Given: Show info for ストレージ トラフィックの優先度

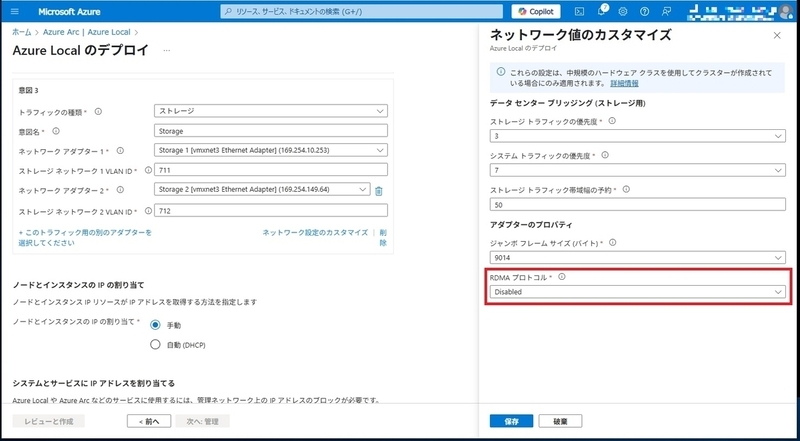Looking at the screenshot, I should point(612,121).
